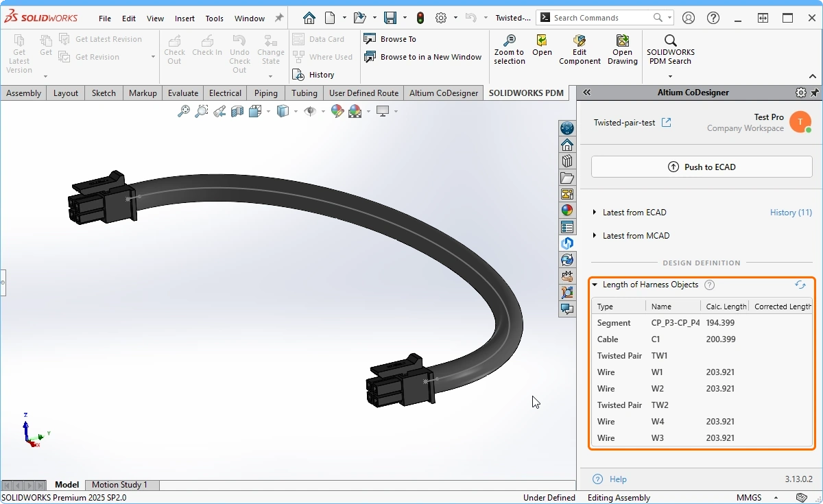Pin the Altium CoDesigner panel
The width and height of the screenshot is (823, 504).
click(x=815, y=93)
